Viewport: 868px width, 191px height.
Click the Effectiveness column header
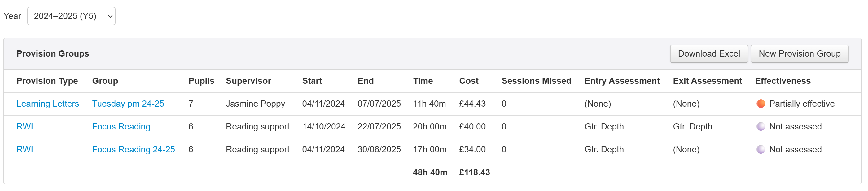coord(783,81)
